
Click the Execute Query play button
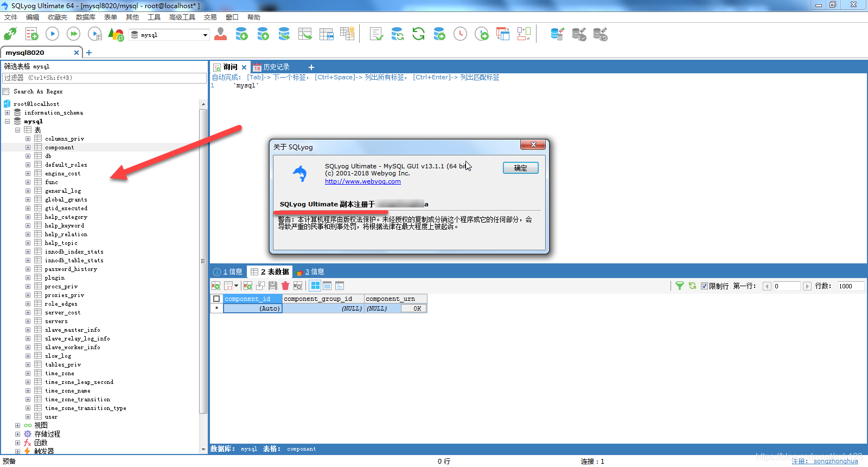coord(53,34)
